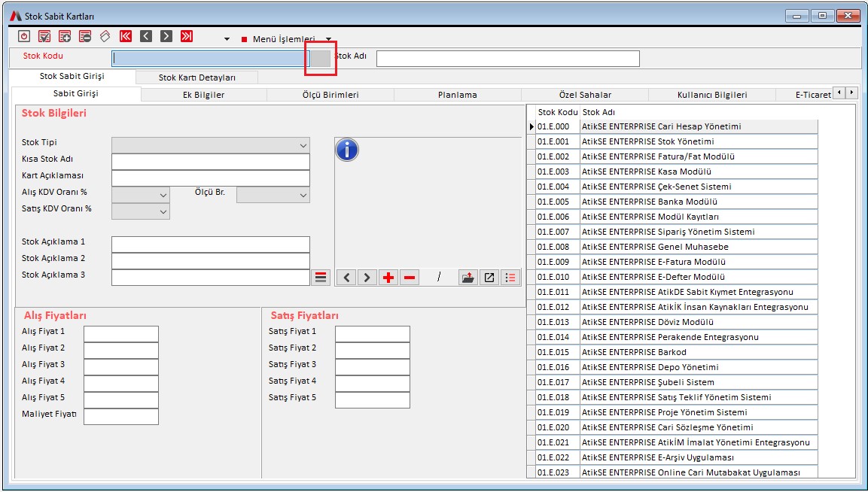Click the red bulleted list icon
The height and width of the screenshot is (492, 868).
click(x=510, y=278)
